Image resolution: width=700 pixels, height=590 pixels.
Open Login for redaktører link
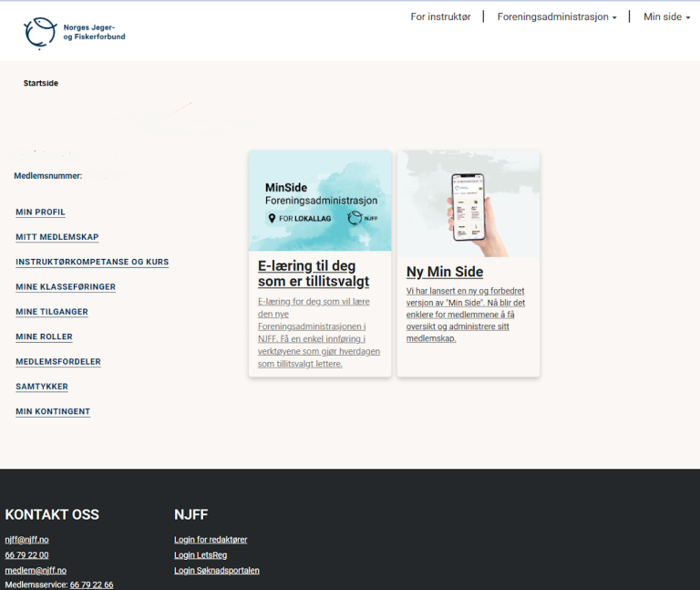point(211,540)
